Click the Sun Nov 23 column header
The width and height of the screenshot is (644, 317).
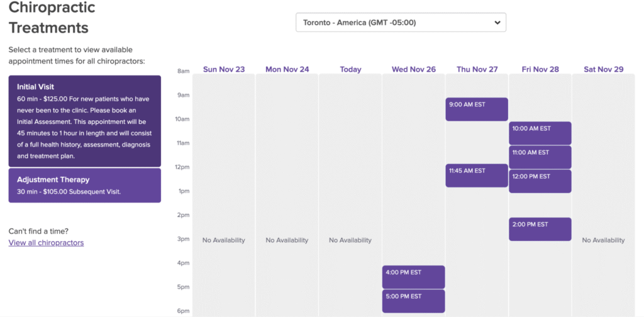pyautogui.click(x=224, y=69)
